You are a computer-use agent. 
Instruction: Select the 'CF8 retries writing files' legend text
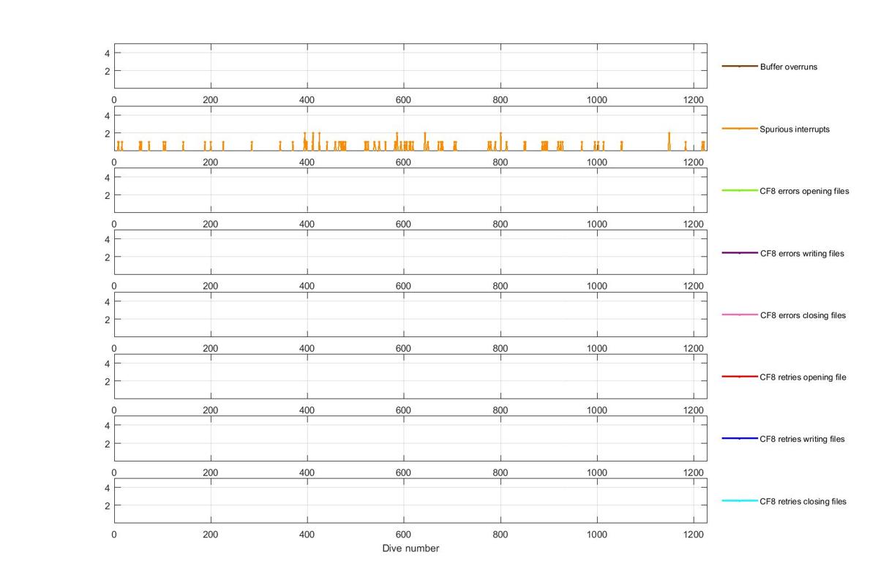[802, 439]
